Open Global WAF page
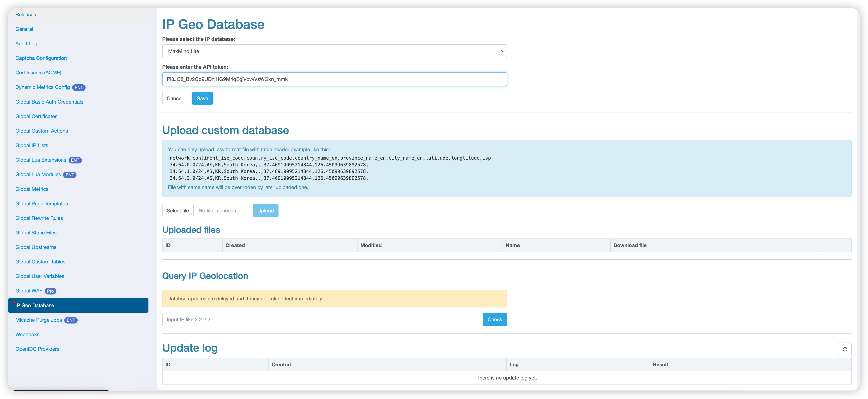868x399 pixels. [29, 291]
